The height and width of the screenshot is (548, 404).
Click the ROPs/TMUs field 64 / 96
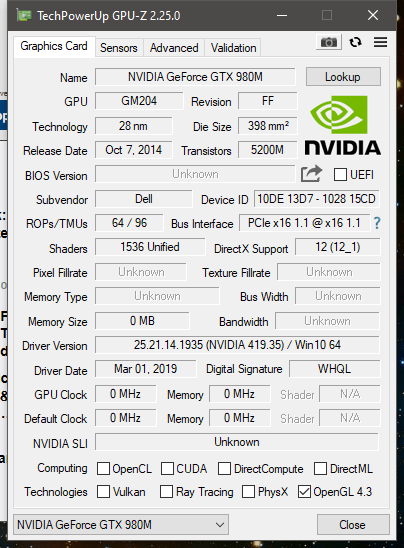(x=129, y=223)
